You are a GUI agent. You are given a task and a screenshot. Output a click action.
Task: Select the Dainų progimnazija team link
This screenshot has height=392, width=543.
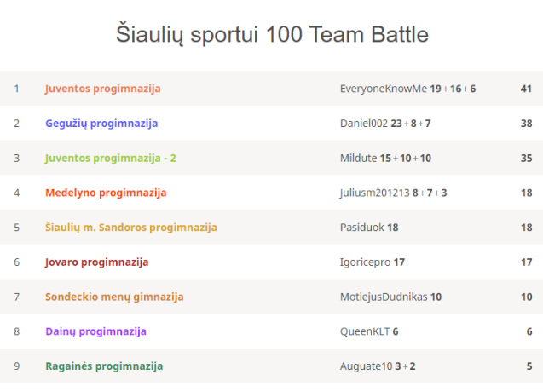95,331
